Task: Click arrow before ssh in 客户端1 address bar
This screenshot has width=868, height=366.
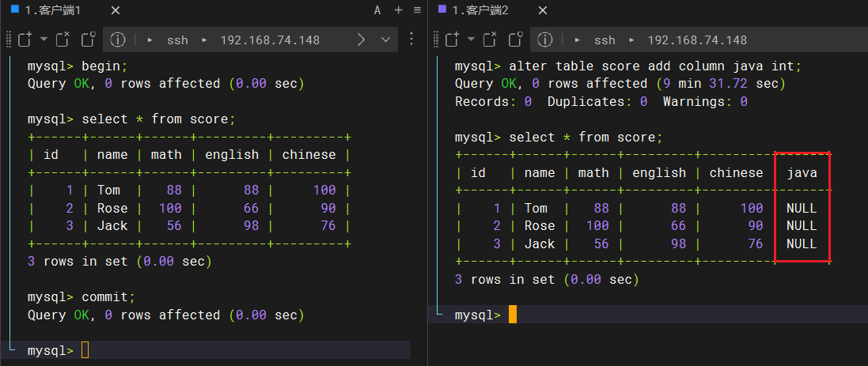Action: coord(150,40)
